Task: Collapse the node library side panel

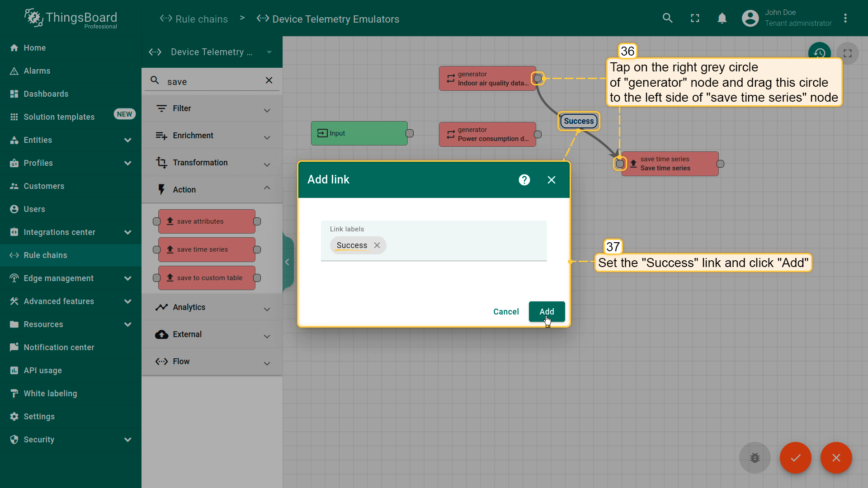Action: pyautogui.click(x=287, y=262)
